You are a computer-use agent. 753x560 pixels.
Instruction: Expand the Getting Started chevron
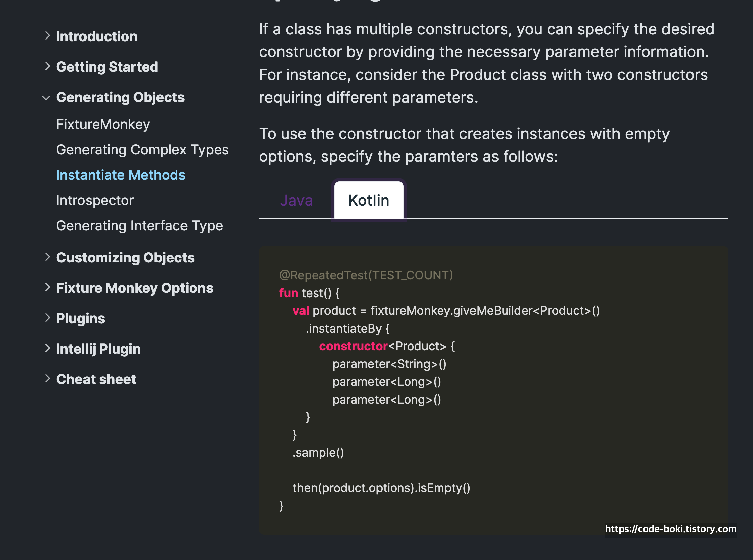tap(48, 66)
